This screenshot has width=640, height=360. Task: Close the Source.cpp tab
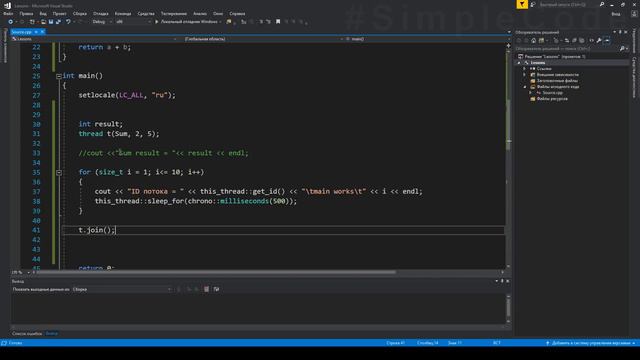point(42,32)
